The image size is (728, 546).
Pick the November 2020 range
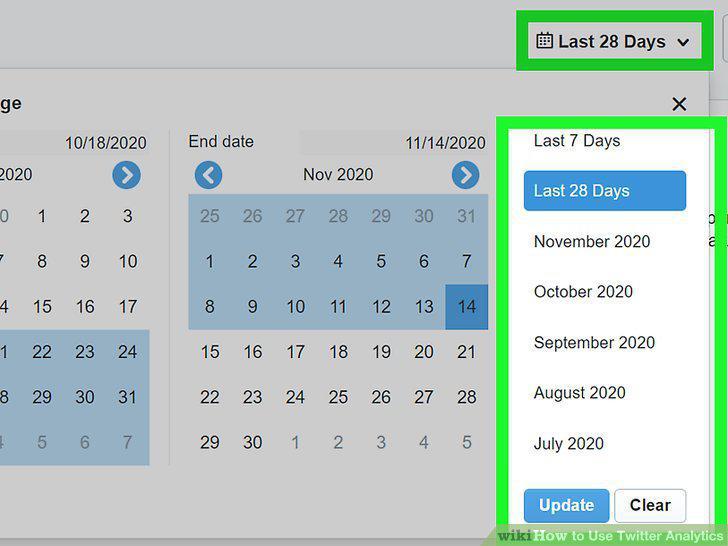[x=592, y=241]
